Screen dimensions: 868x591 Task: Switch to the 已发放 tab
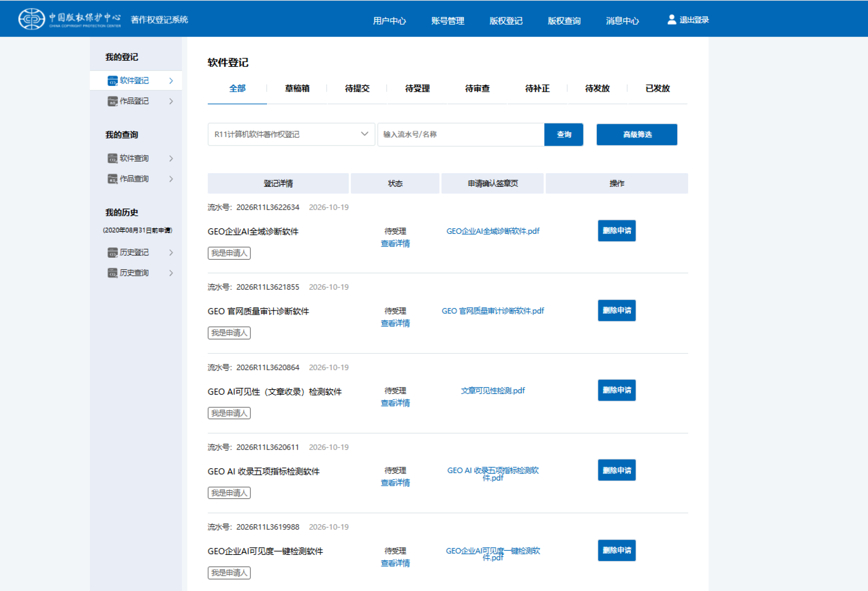657,88
